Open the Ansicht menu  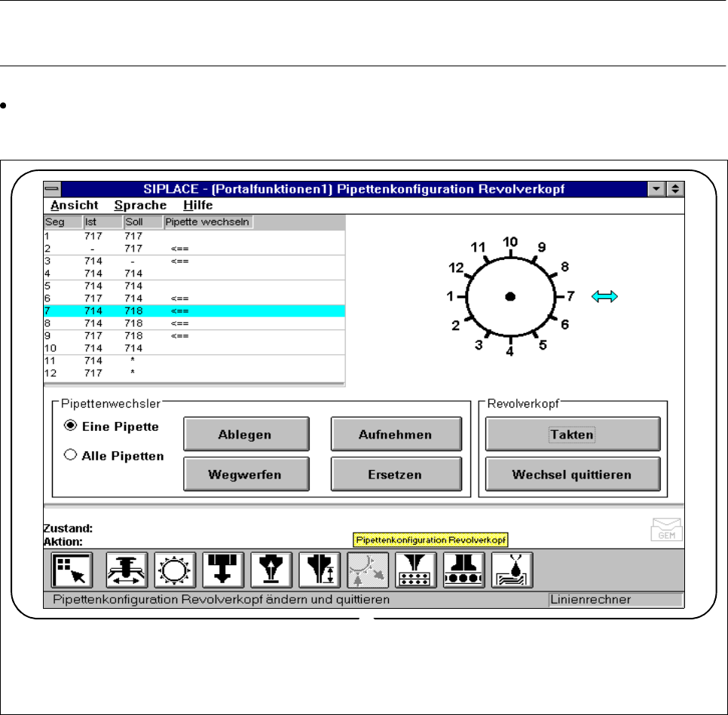click(75, 205)
